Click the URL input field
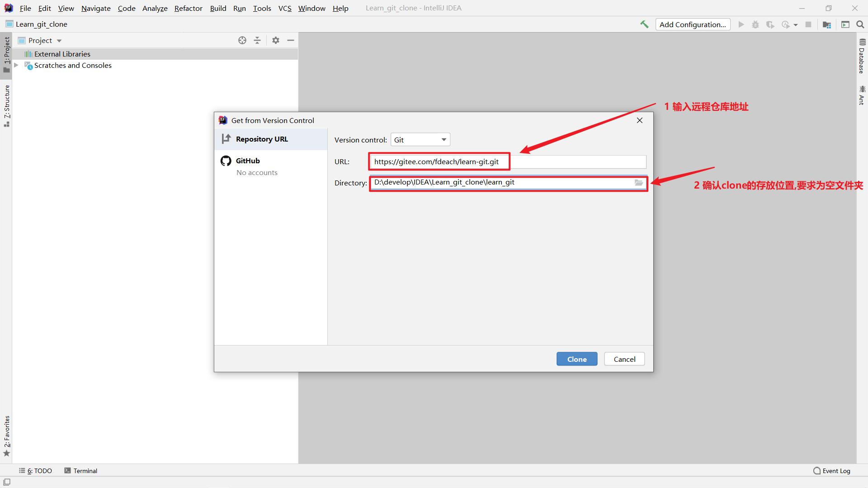Image resolution: width=868 pixels, height=488 pixels. point(508,162)
